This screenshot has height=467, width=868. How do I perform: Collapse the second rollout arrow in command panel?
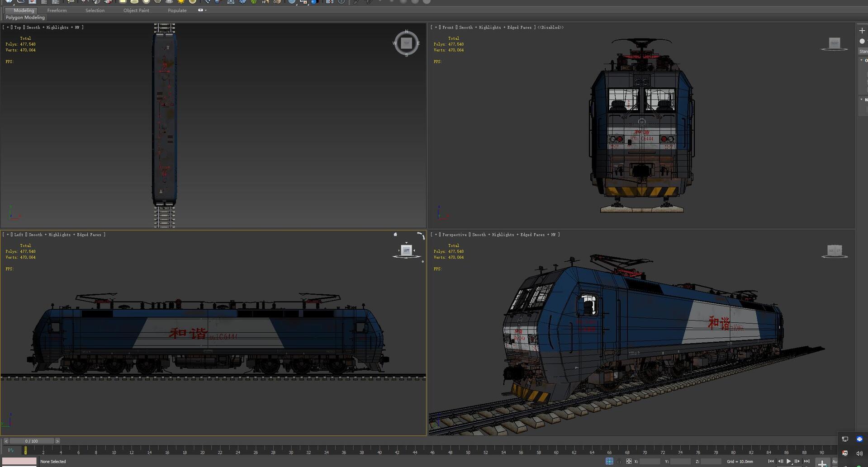tap(862, 99)
